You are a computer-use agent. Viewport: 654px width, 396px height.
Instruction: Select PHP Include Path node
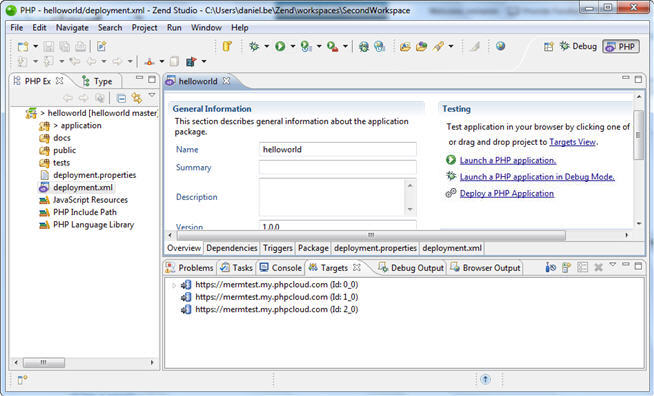pyautogui.click(x=85, y=212)
